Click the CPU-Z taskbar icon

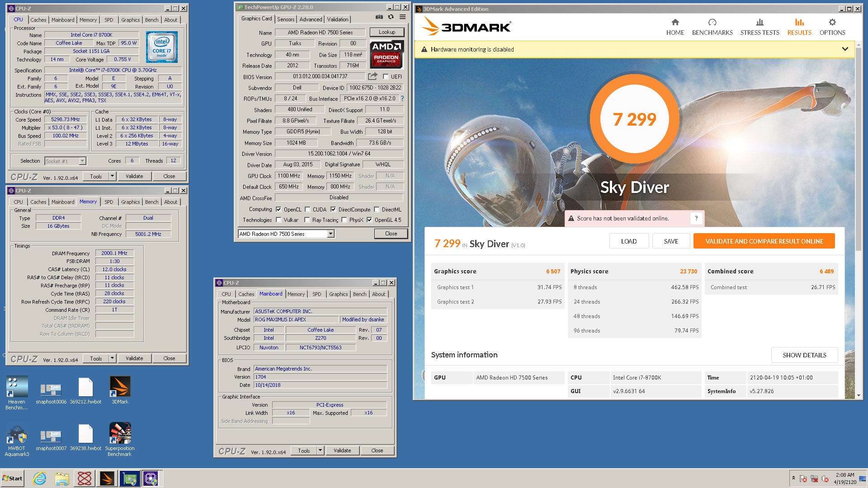[x=151, y=478]
